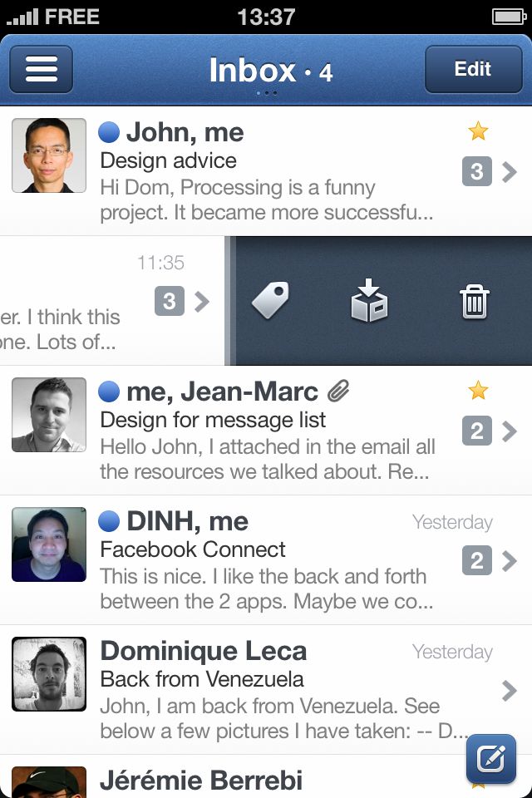Open Back from Venezuela message chevron

coord(510,690)
